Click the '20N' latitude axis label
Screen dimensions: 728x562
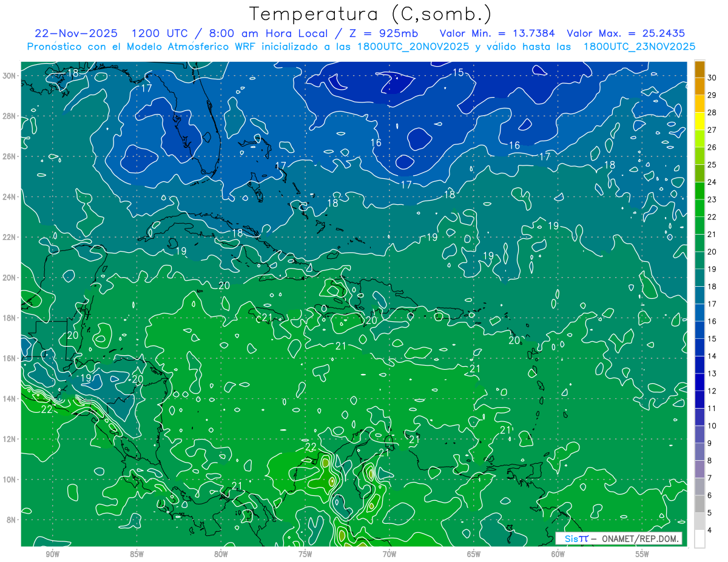click(10, 278)
